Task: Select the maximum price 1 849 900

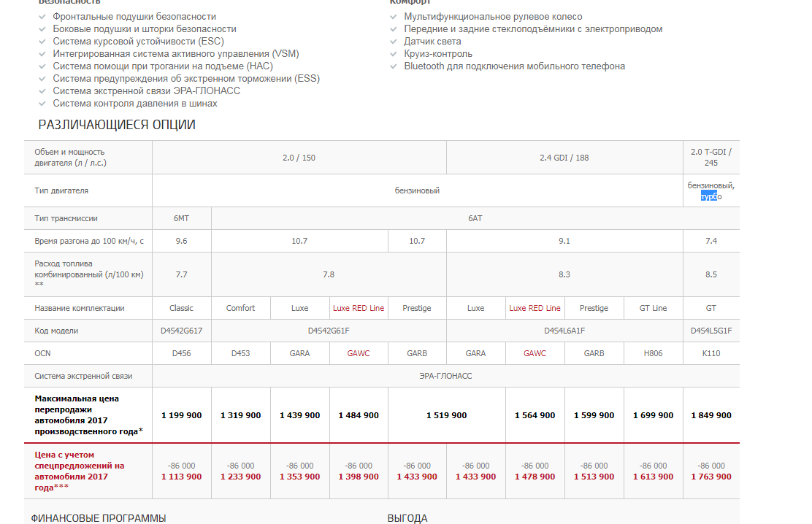Action: tap(710, 415)
